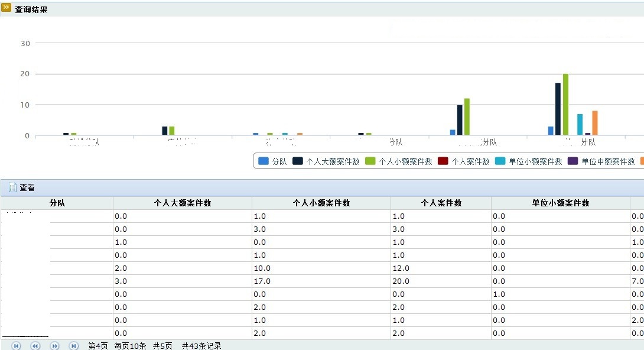Click the 查询结果 panel title
Image resolution: width=644 pixels, height=350 pixels.
[x=31, y=9]
